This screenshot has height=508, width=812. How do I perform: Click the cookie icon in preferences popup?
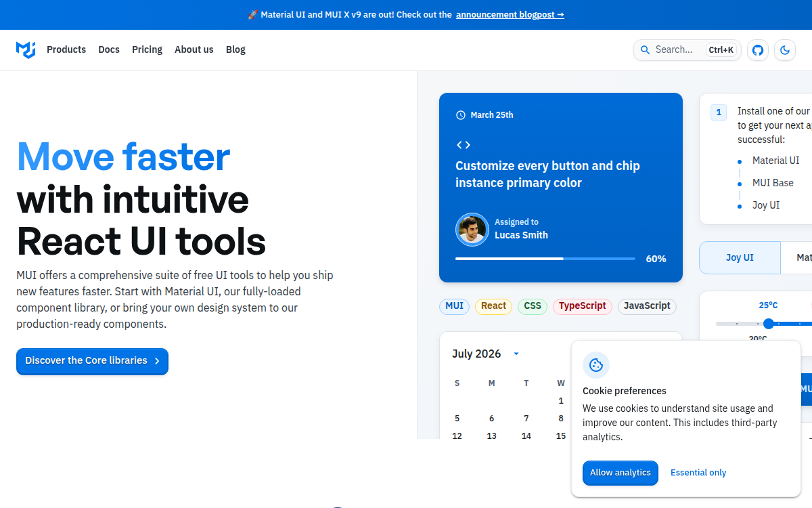pyautogui.click(x=596, y=365)
